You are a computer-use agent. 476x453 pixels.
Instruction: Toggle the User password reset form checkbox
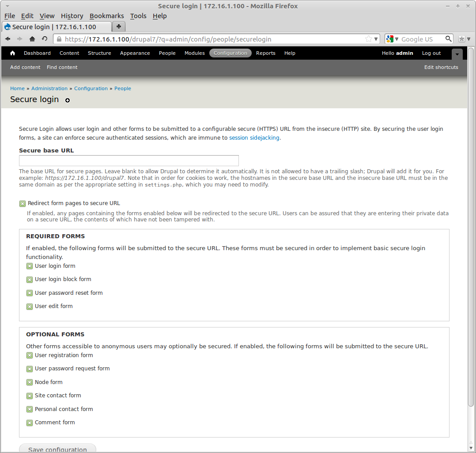[30, 293]
